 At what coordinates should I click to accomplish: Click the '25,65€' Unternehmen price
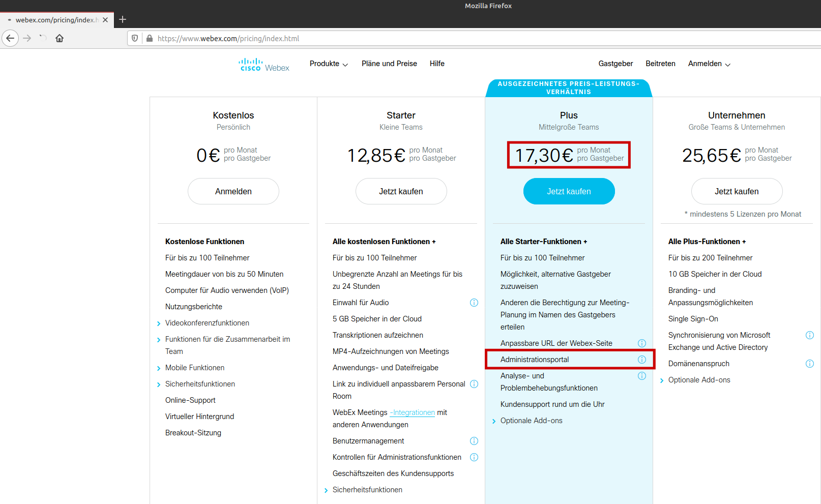point(712,155)
